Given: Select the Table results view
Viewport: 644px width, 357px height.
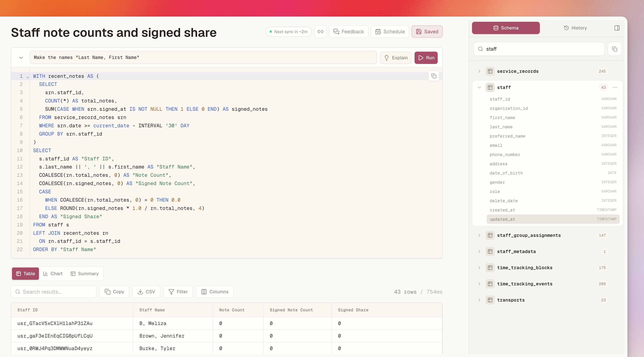Looking at the screenshot, I should (x=25, y=274).
